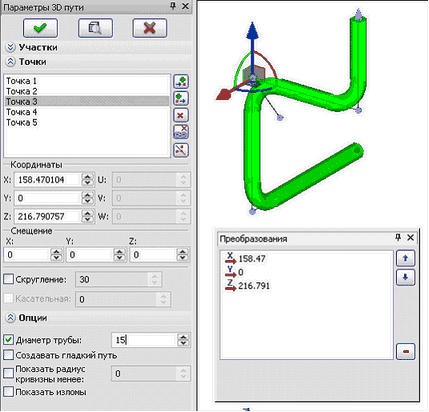Click the Диаметр трубы spinner arrows

pyautogui.click(x=183, y=340)
